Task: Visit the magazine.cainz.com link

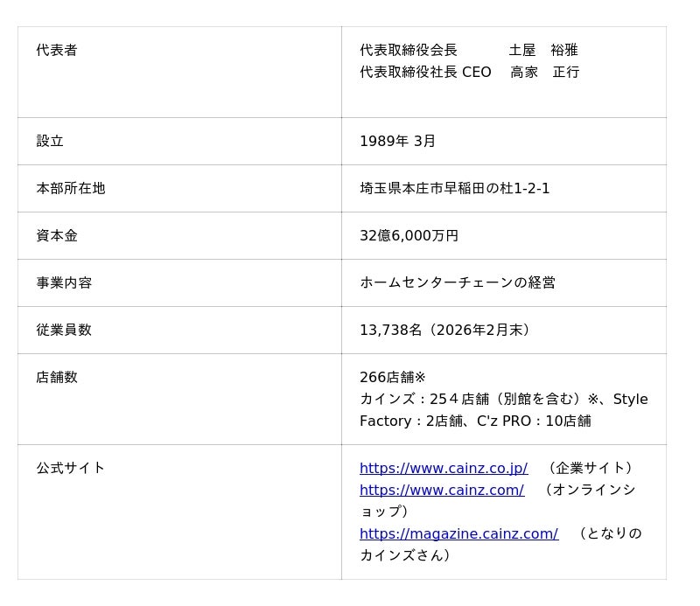Action: click(x=458, y=533)
